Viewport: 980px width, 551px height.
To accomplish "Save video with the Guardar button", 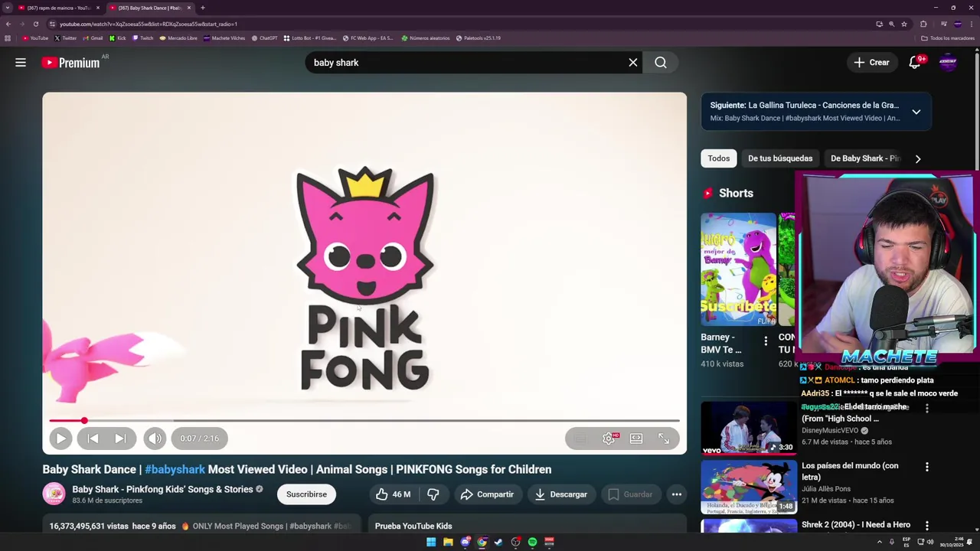I will pos(631,494).
